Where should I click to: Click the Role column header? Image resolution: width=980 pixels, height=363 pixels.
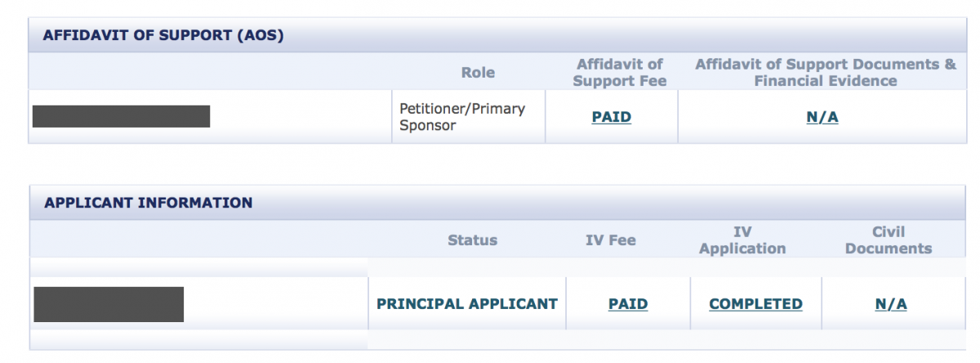click(478, 73)
